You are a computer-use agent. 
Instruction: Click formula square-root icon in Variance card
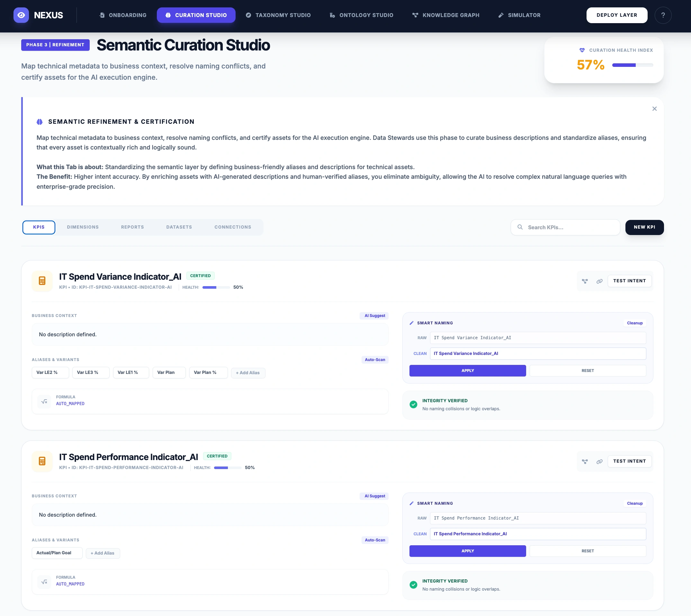pos(44,402)
